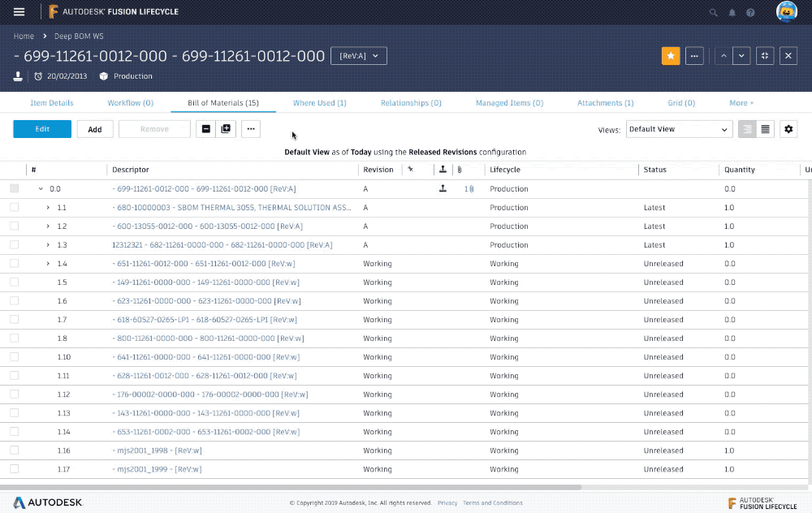Open the BOM toolbar ellipsis menu
This screenshot has height=513, width=812.
251,129
